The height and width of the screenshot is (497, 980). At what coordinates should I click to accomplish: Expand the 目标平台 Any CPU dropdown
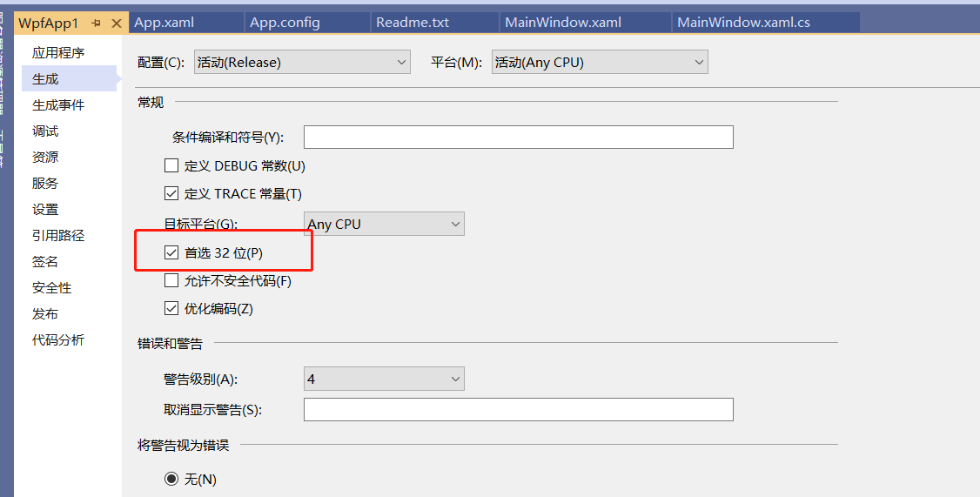(x=384, y=224)
